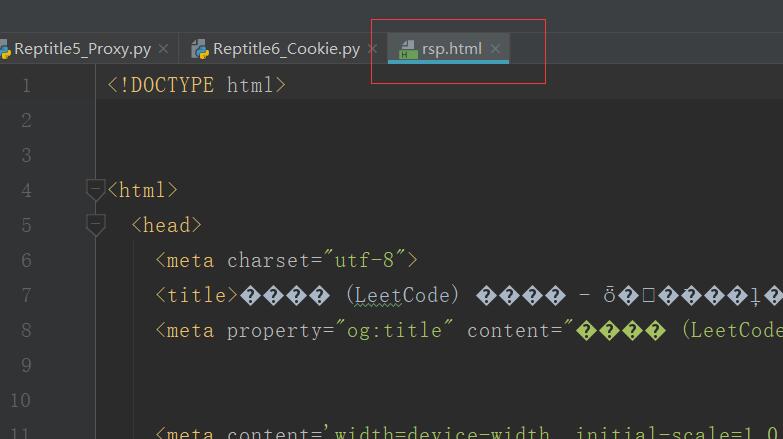Switch to the Reptitle6_Cookie.py tab

[286, 48]
